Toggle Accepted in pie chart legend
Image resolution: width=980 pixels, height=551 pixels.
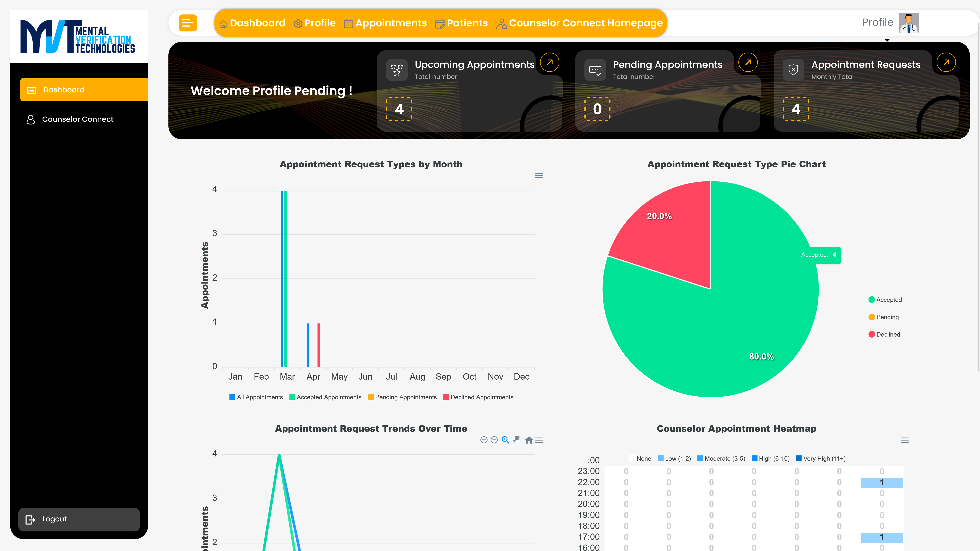(x=885, y=300)
